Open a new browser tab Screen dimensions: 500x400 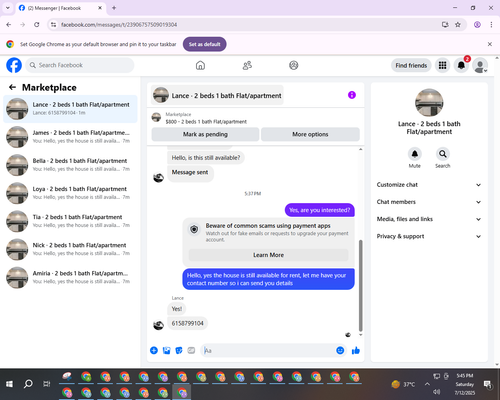pos(114,8)
